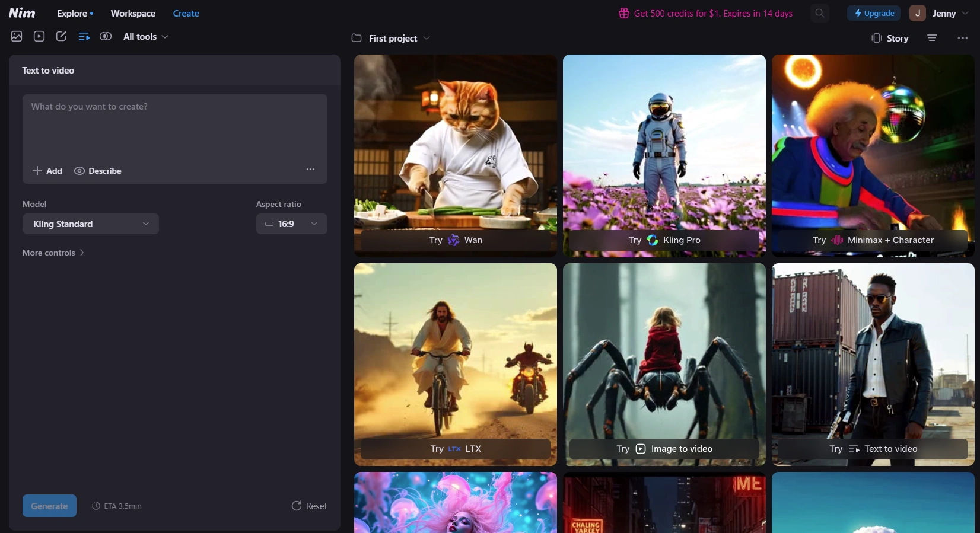Screen dimensions: 980x533
Task: Click the ETA 3.5min indicator
Action: pos(117,506)
